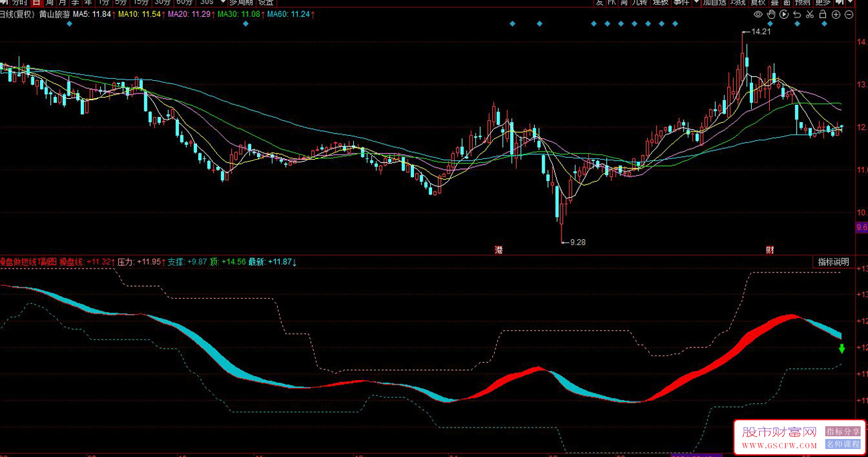Toggle the 复权 price adjustment button
The height and width of the screenshot is (457, 868).
pyautogui.click(x=758, y=3)
